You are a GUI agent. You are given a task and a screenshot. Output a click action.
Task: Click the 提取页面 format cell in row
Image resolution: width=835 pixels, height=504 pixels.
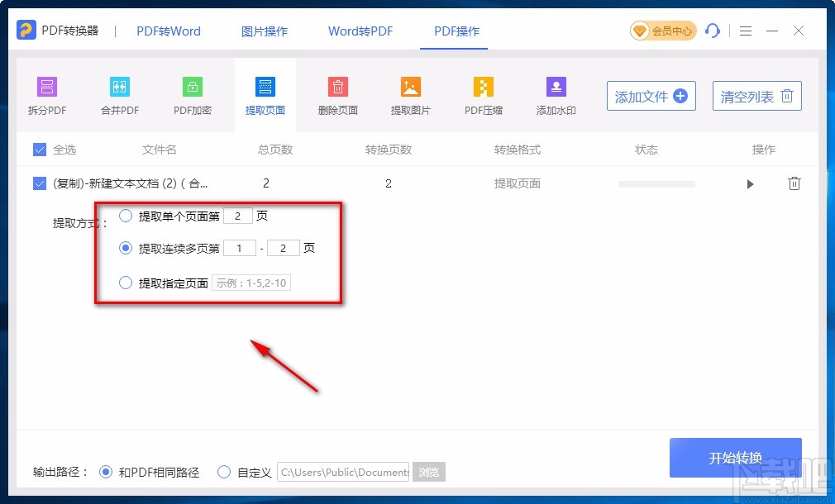pos(517,183)
